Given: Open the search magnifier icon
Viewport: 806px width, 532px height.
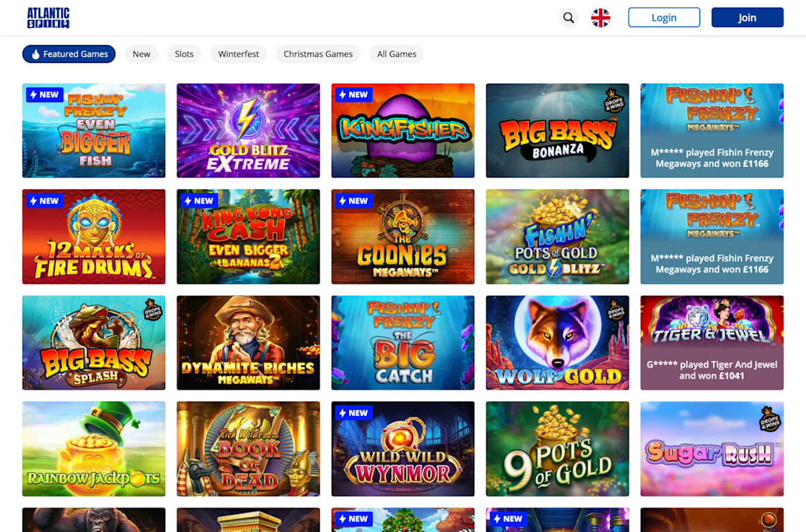Looking at the screenshot, I should click(569, 18).
